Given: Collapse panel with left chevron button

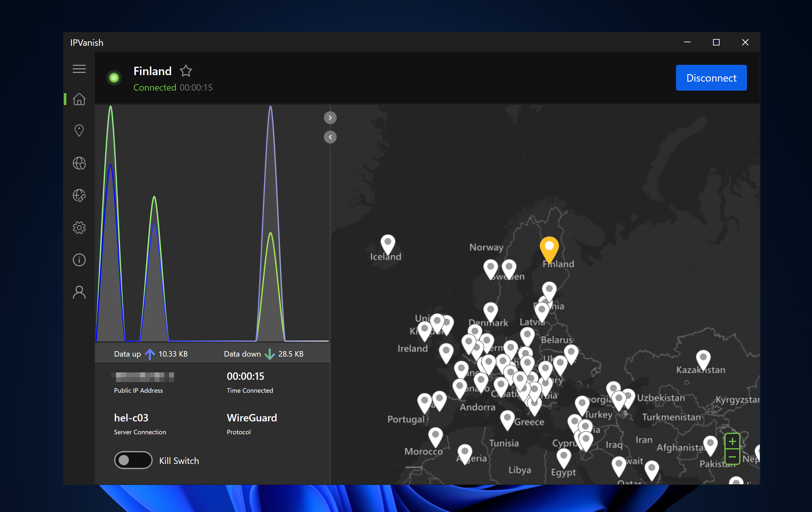Looking at the screenshot, I should (x=330, y=137).
